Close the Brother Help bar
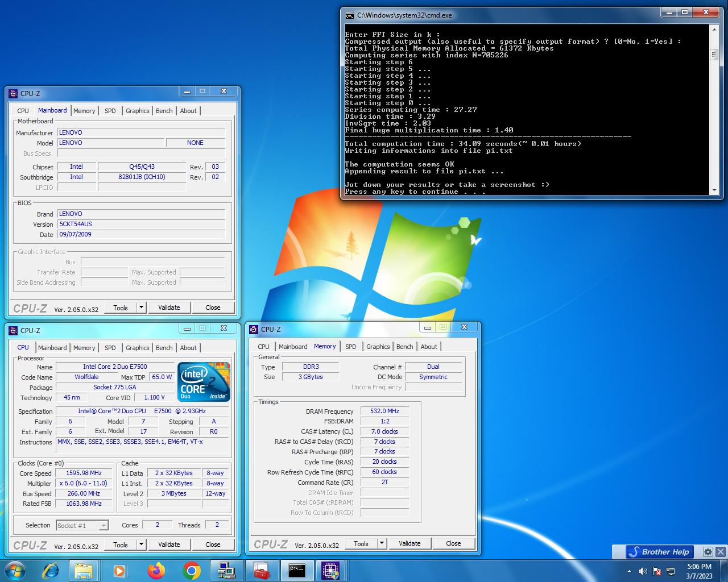 (721, 551)
